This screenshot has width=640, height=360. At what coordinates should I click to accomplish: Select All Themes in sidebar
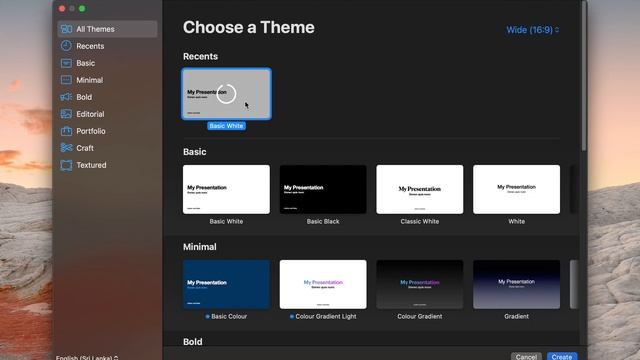[107, 29]
